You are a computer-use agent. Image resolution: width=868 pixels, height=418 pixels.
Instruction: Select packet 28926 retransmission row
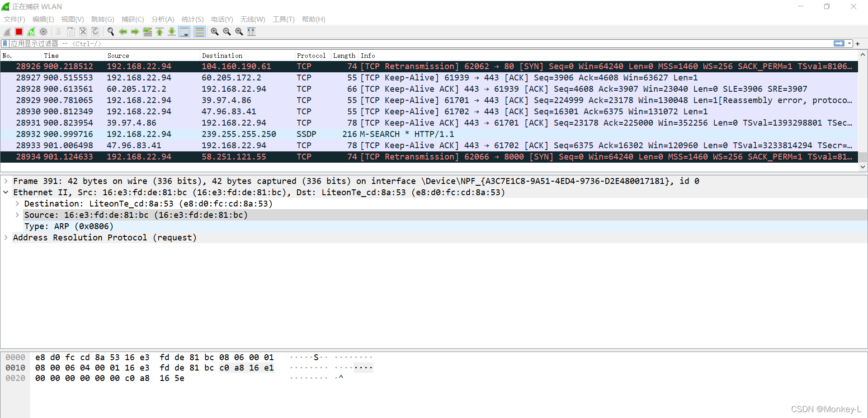point(429,66)
